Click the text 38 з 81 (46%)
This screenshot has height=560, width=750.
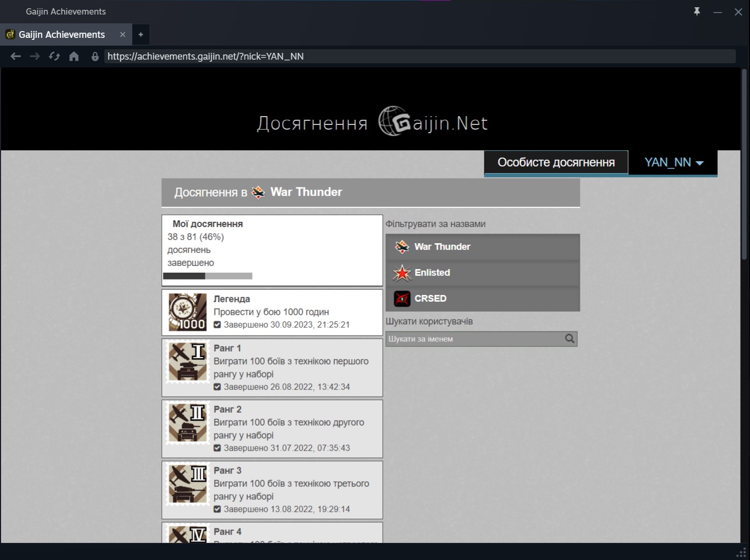[x=196, y=237]
